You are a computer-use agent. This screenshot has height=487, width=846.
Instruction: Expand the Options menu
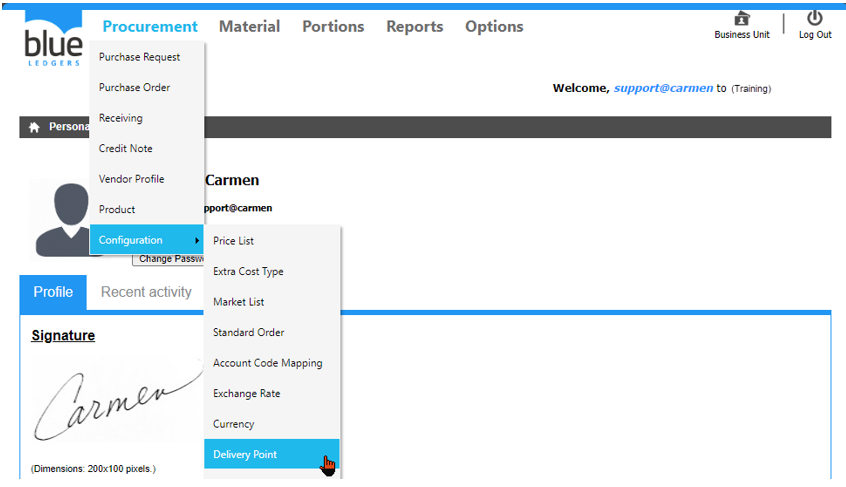click(494, 27)
